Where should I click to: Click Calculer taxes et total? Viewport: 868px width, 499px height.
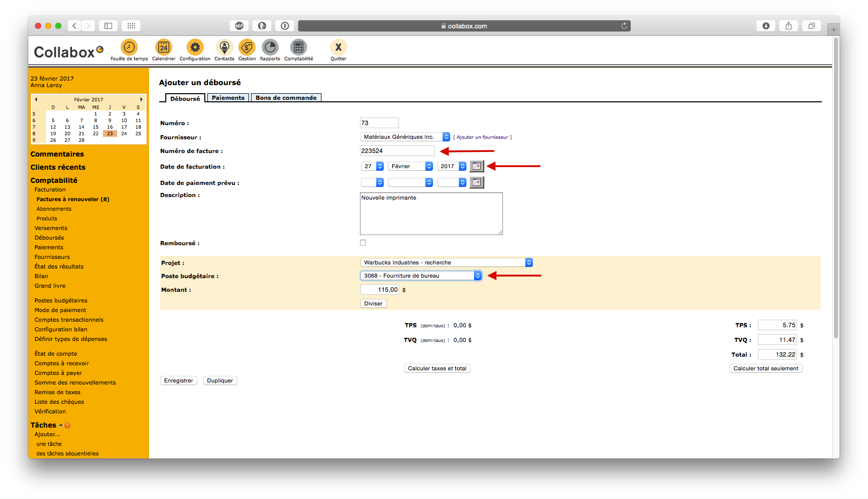[x=437, y=368]
